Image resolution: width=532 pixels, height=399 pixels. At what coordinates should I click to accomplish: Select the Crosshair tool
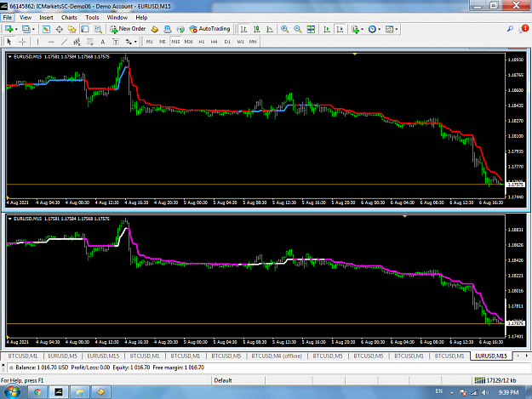coord(22,42)
